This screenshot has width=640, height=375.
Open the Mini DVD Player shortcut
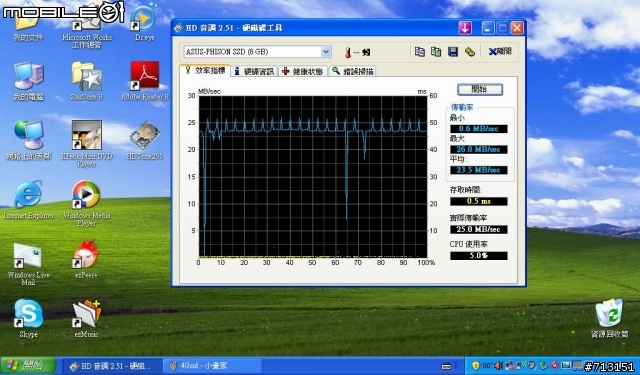[87, 143]
